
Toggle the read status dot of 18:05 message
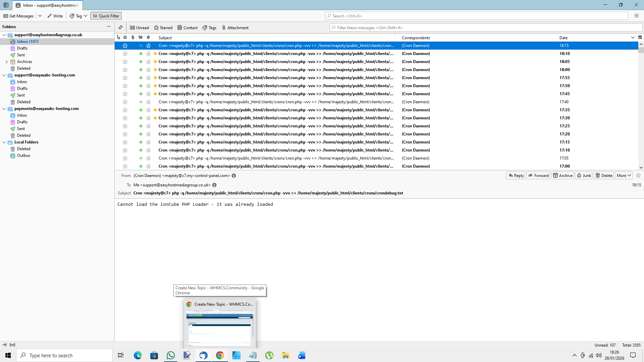click(x=141, y=62)
